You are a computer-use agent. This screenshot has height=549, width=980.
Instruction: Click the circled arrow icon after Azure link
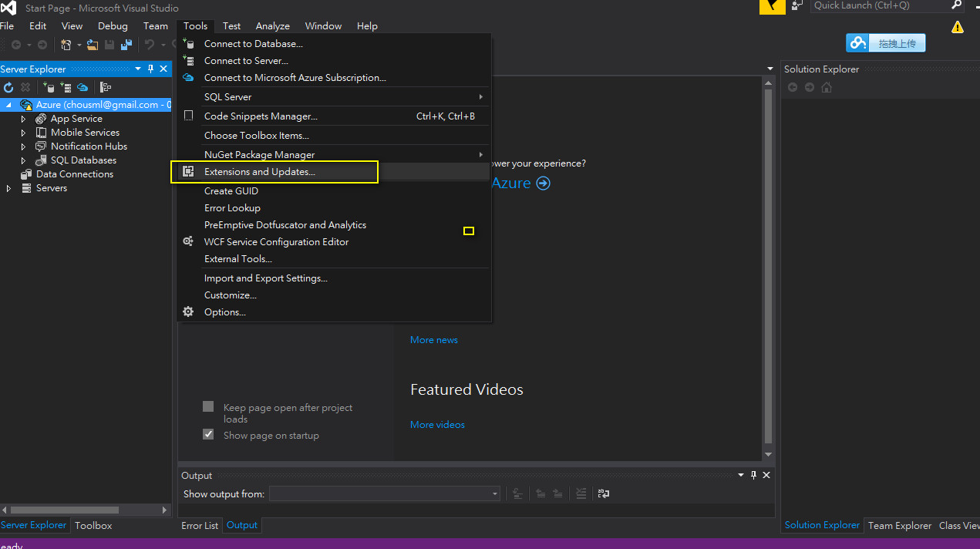(543, 183)
